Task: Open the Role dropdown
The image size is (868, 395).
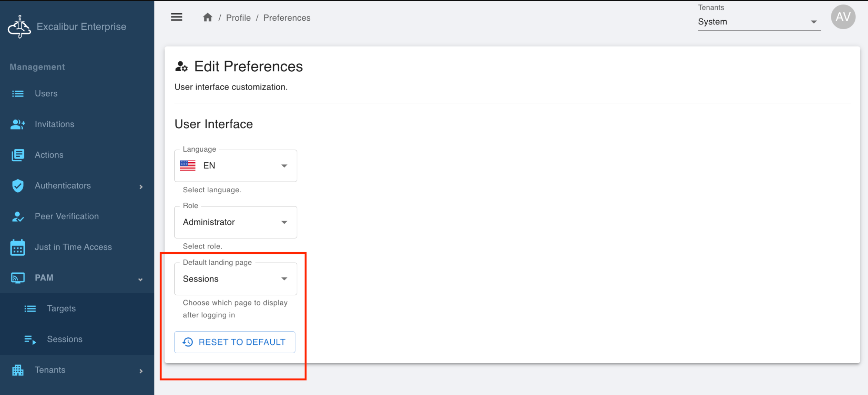Action: [236, 222]
